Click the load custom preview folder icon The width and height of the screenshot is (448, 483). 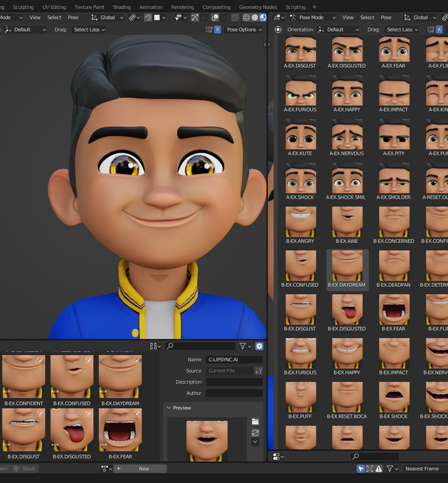(255, 421)
